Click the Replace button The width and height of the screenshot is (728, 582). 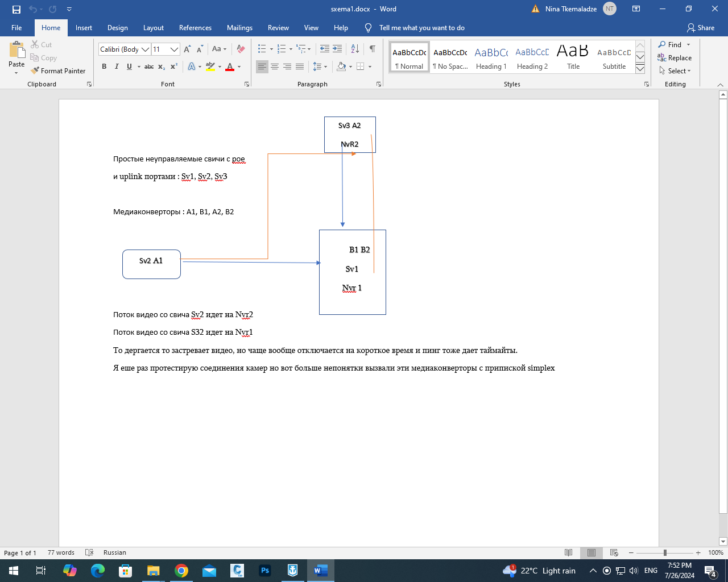point(675,58)
